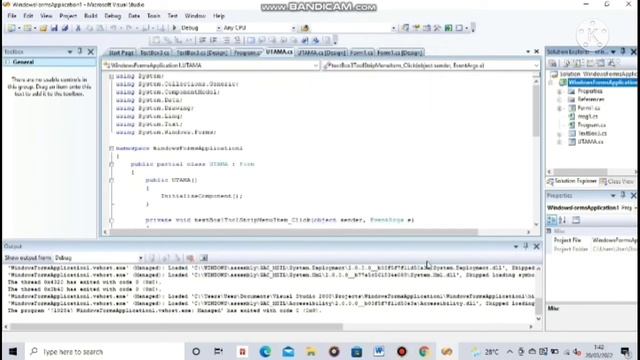Click the Increase indent icon
Image resolution: width=640 pixels, height=360 pixels.
tap(213, 40)
